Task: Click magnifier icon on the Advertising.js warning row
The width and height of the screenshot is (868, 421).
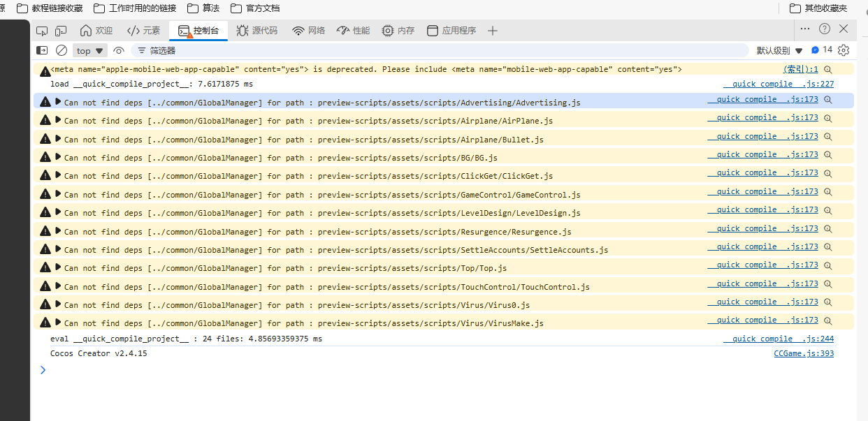Action: point(828,100)
